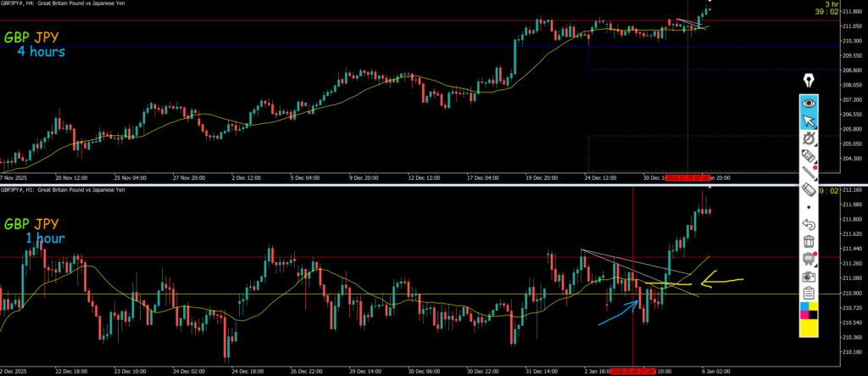Select the cursor pointer mode
Viewport: 868px width, 376px height.
point(809,120)
